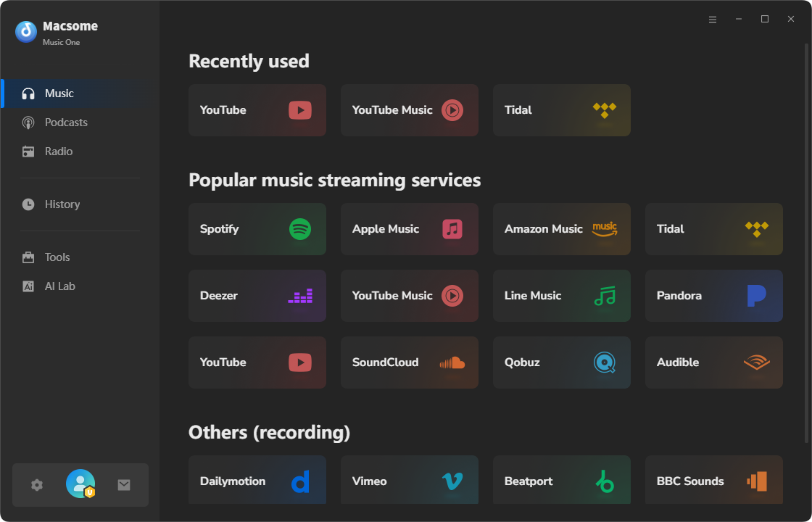Select YouTube Music under Recently used
The width and height of the screenshot is (812, 522).
coord(410,110)
